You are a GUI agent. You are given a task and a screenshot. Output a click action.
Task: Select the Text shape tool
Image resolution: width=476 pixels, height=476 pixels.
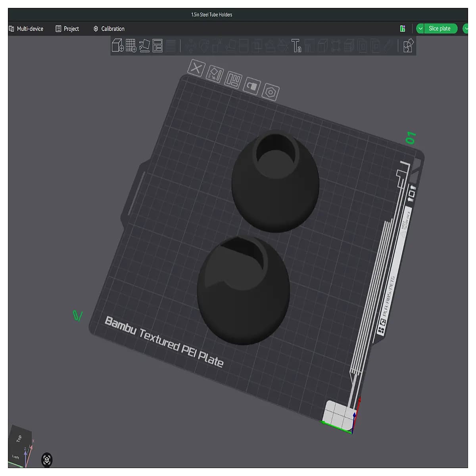coord(296,46)
